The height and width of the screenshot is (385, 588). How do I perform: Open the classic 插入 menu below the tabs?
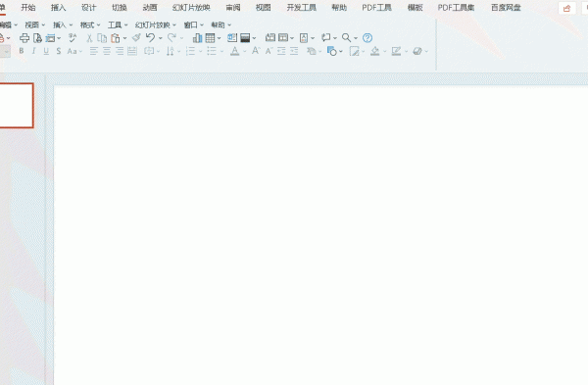(x=63, y=25)
